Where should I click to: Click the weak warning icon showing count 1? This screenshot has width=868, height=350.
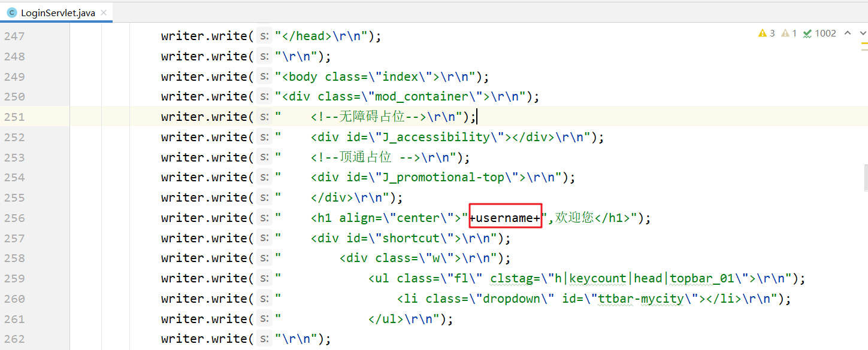pyautogui.click(x=786, y=33)
